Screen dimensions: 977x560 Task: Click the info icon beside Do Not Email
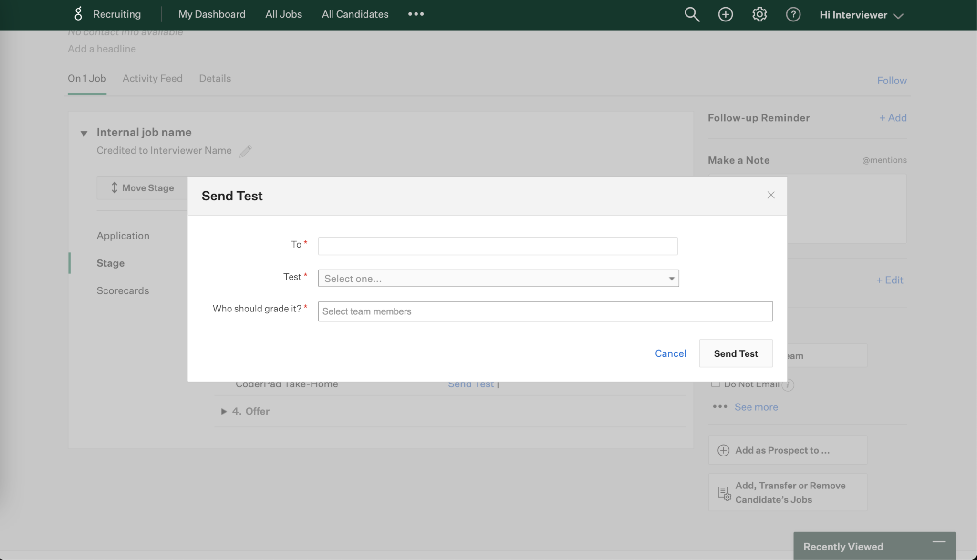788,385
